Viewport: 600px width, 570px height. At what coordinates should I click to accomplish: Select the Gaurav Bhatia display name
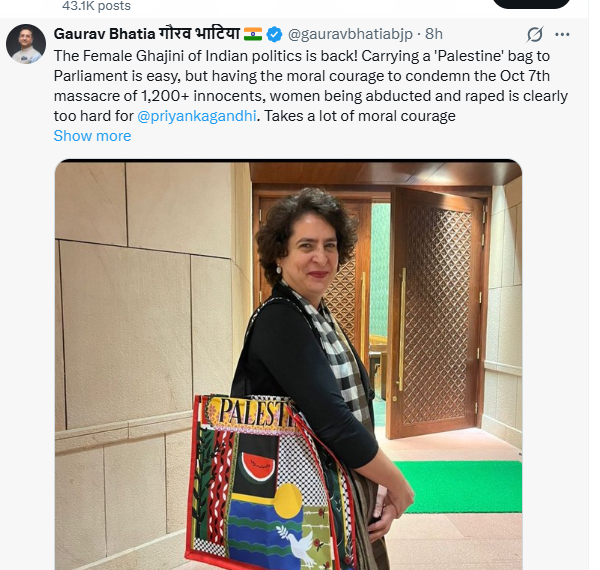point(104,34)
